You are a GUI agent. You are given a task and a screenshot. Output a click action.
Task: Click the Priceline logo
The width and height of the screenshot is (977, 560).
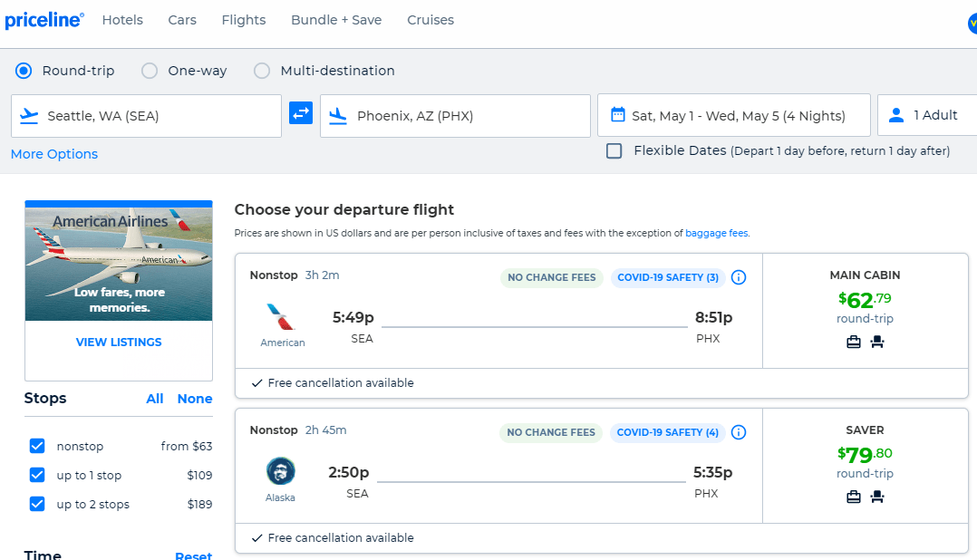tap(44, 20)
